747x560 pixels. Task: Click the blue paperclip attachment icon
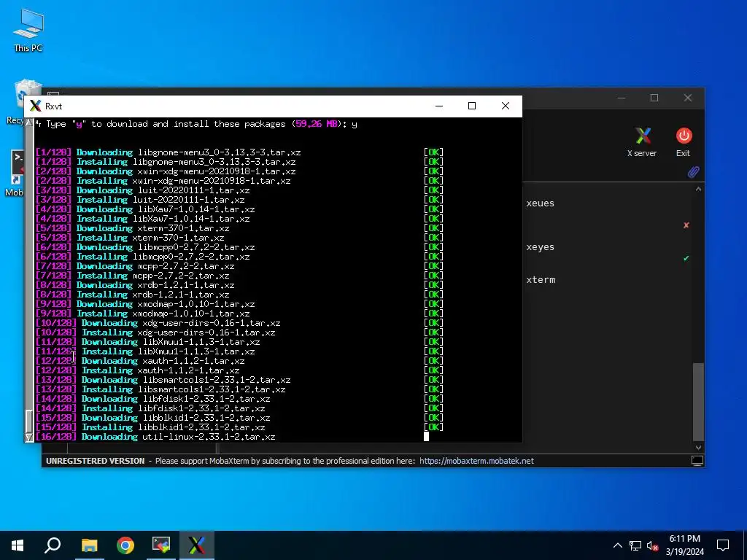pyautogui.click(x=693, y=172)
